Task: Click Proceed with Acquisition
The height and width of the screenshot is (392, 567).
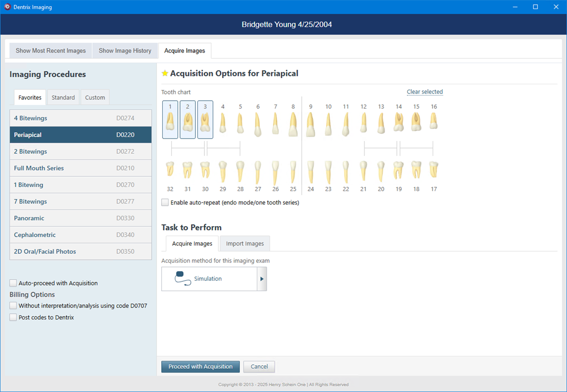Action: [x=201, y=366]
